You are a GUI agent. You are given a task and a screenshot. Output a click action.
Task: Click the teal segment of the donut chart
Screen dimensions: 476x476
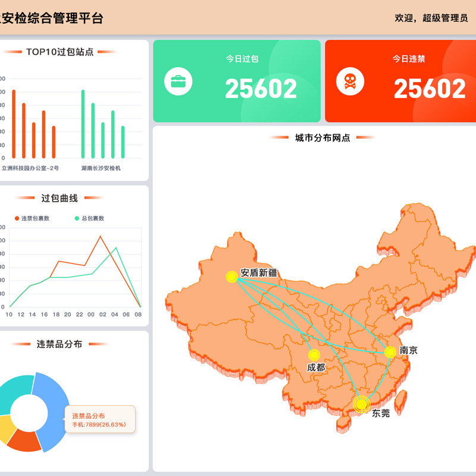point(15,390)
